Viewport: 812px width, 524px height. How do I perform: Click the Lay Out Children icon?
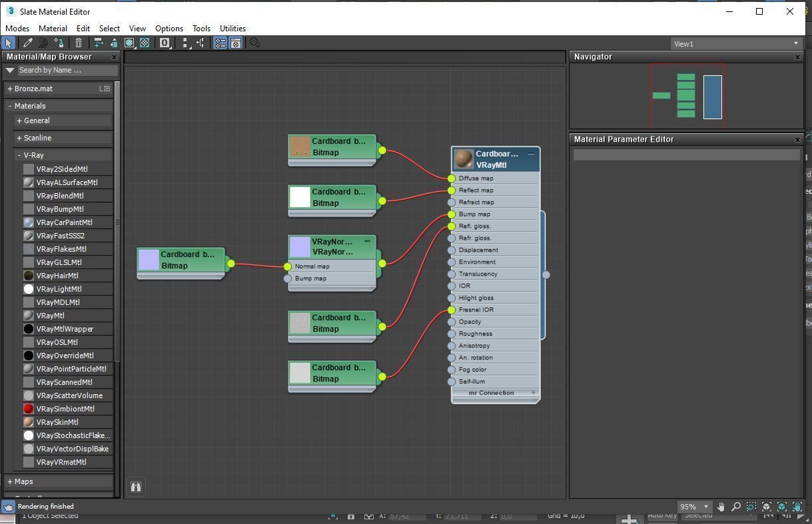[201, 43]
